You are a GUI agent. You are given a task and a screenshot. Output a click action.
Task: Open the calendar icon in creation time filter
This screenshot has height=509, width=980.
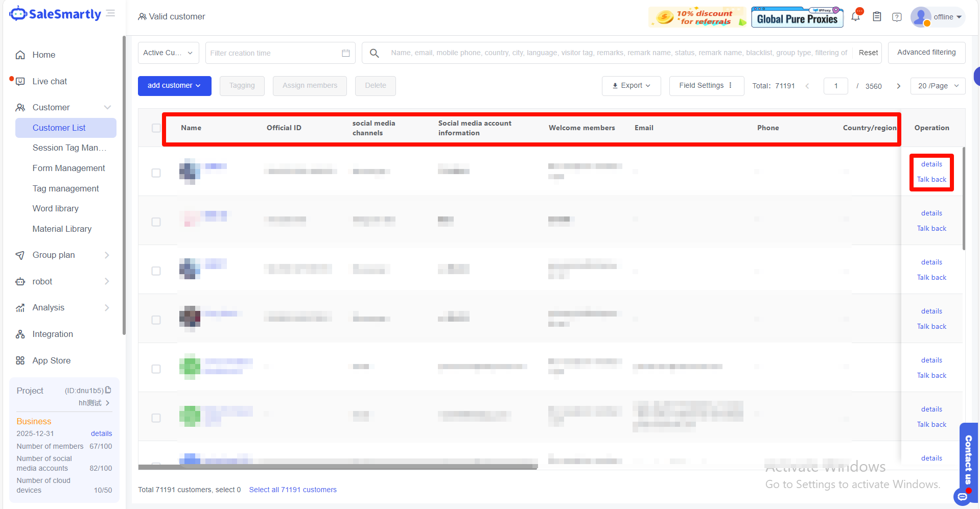click(x=345, y=53)
